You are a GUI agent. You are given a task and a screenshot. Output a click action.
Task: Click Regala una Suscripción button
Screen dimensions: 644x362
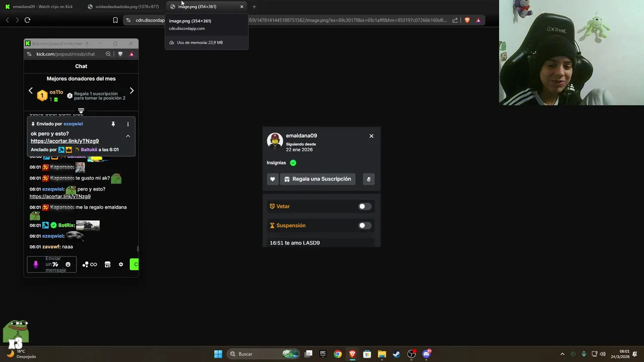(317, 179)
